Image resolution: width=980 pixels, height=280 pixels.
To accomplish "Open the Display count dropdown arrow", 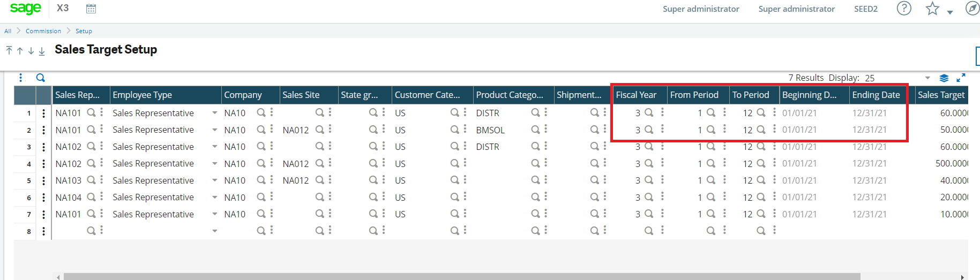I will [927, 78].
